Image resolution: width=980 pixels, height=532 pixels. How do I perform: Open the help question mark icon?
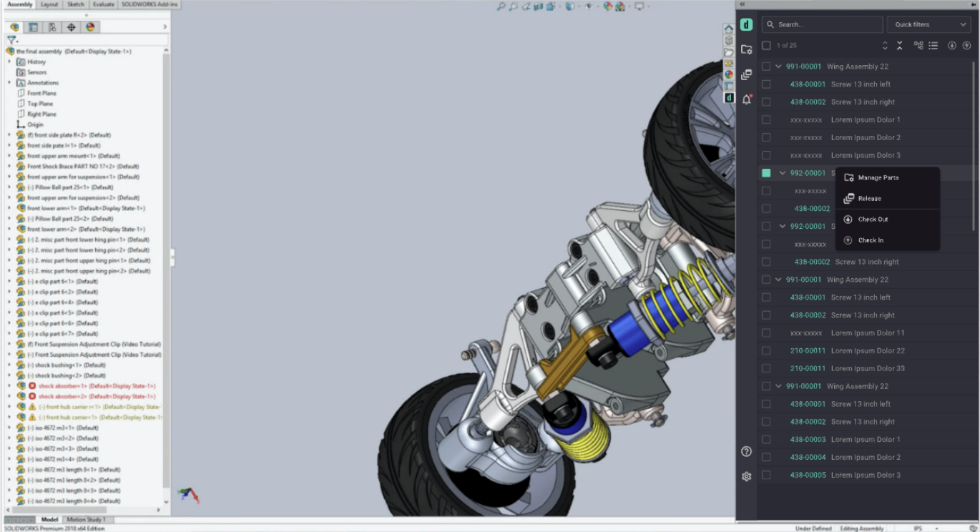click(x=746, y=451)
